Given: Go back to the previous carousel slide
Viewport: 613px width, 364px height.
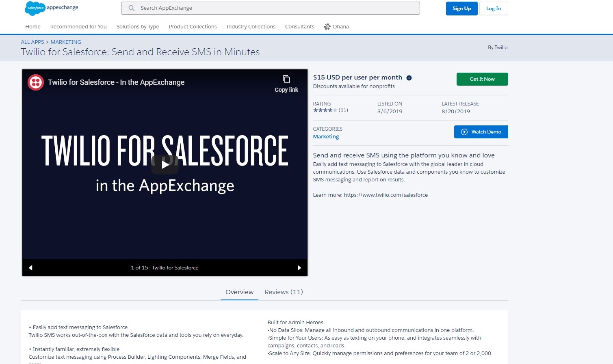Looking at the screenshot, I should coord(30,267).
